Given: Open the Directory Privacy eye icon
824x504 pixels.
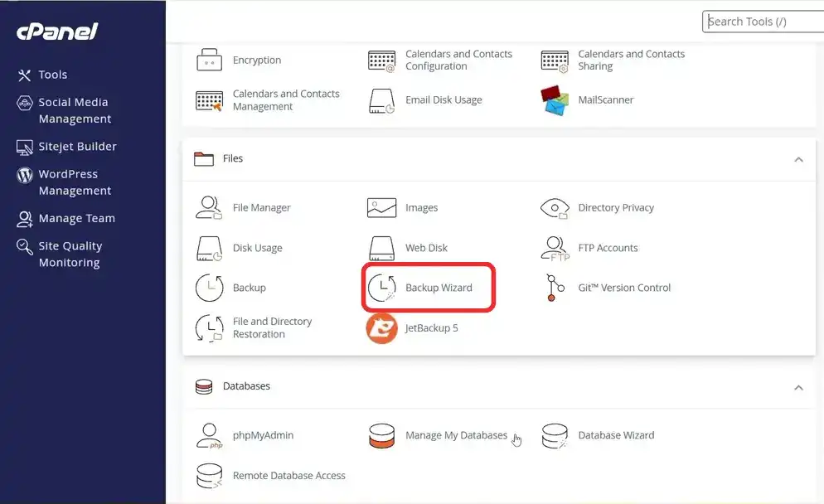Looking at the screenshot, I should click(555, 208).
